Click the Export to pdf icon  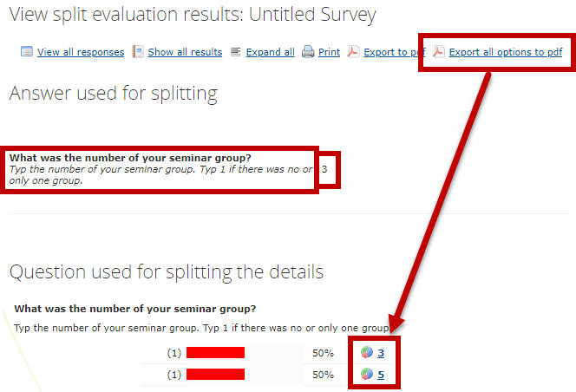353,51
